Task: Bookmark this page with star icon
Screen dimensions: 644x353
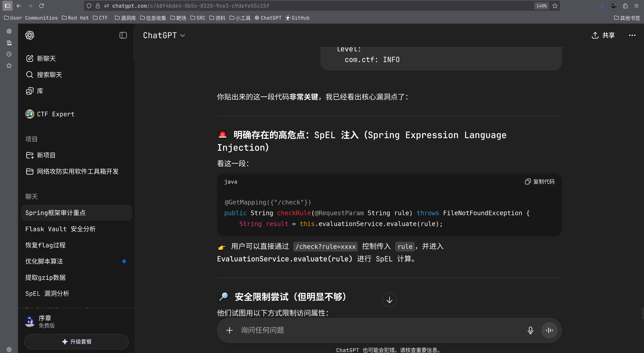Action: pyautogui.click(x=555, y=6)
